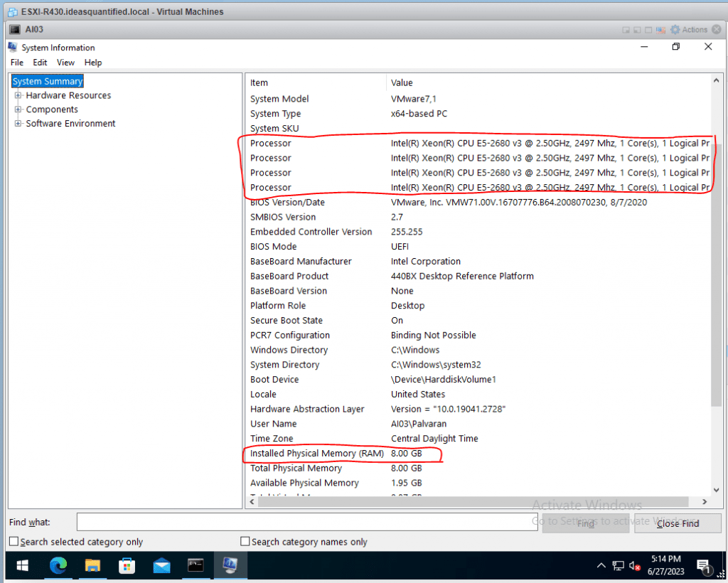Click the Close Find button
The width and height of the screenshot is (728, 583).
pyautogui.click(x=678, y=523)
